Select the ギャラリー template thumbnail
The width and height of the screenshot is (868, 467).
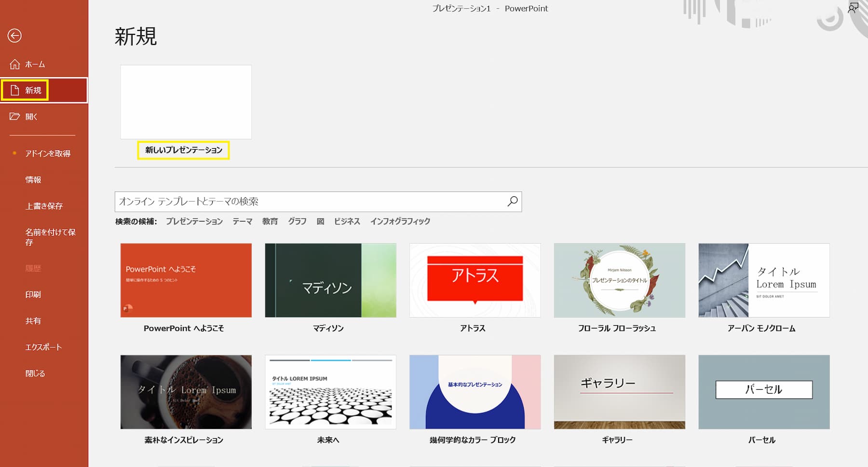click(x=620, y=392)
